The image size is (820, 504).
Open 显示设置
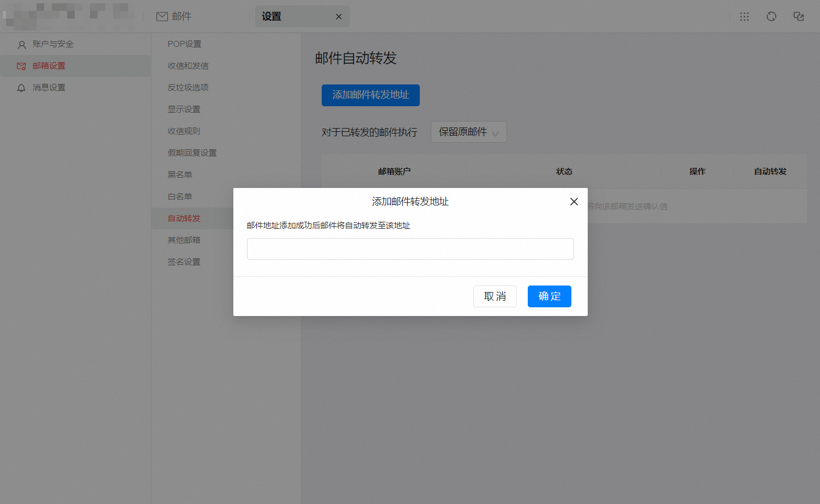[184, 110]
